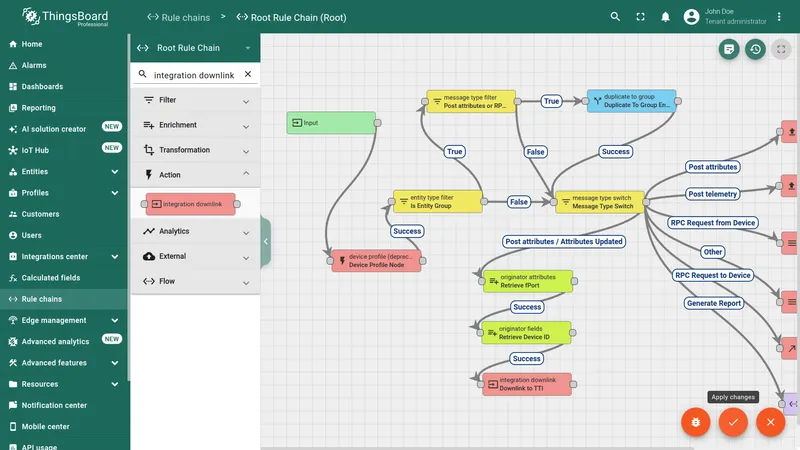Click the ThingsBoard logo
This screenshot has height=450, width=800.
tap(65, 17)
